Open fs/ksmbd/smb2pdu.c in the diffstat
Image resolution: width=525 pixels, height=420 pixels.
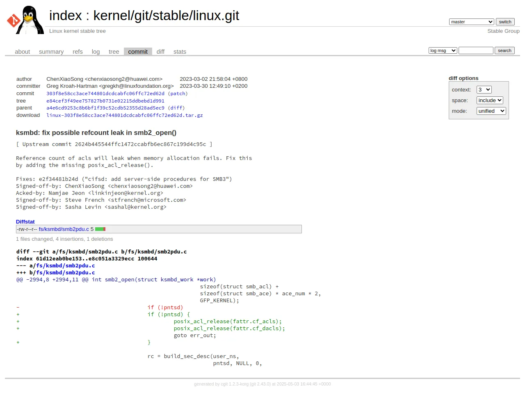(64, 229)
